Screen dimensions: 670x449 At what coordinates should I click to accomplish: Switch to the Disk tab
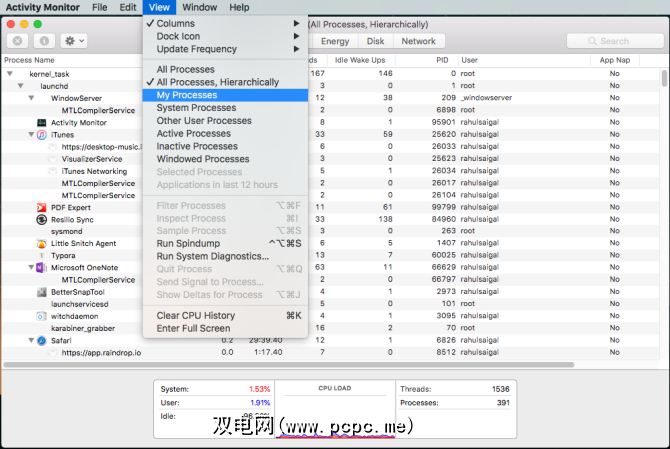[x=375, y=41]
